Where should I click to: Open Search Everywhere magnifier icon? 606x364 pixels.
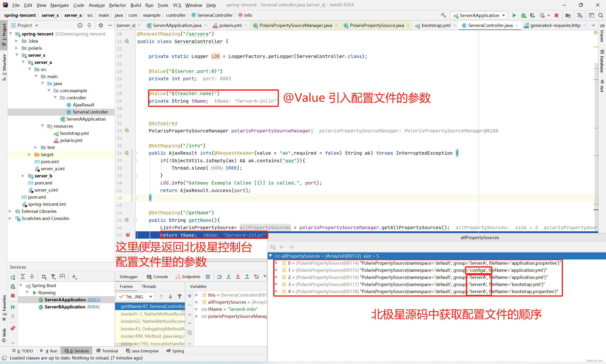pos(601,15)
